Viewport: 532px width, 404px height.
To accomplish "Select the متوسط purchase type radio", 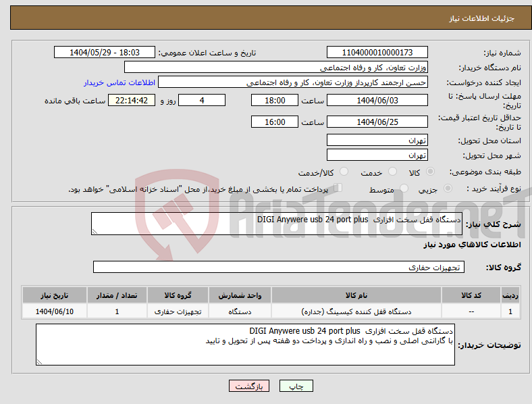I will pyautogui.click(x=404, y=188).
